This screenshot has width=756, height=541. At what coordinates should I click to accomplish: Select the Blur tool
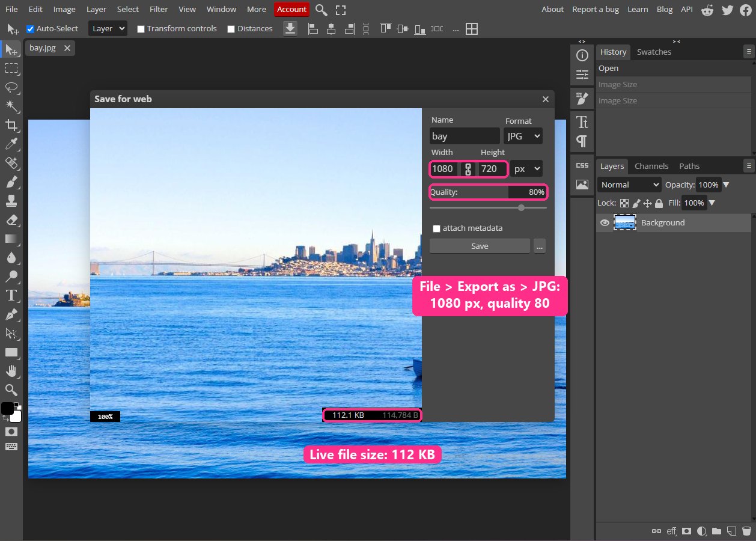click(x=11, y=257)
